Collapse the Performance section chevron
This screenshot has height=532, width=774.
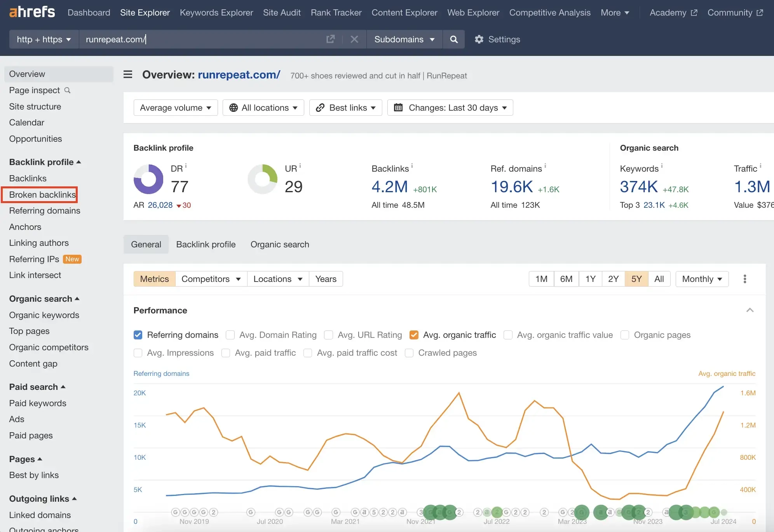(750, 310)
